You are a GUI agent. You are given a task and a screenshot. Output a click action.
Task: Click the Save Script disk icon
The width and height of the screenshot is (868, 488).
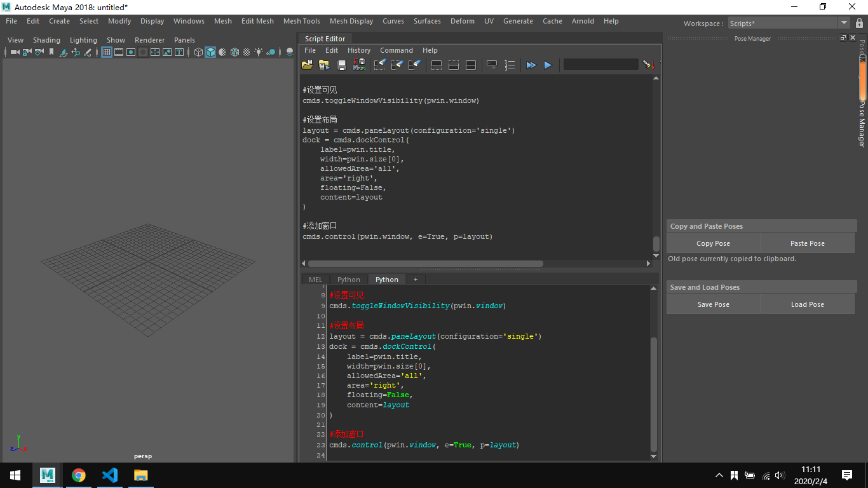click(342, 65)
